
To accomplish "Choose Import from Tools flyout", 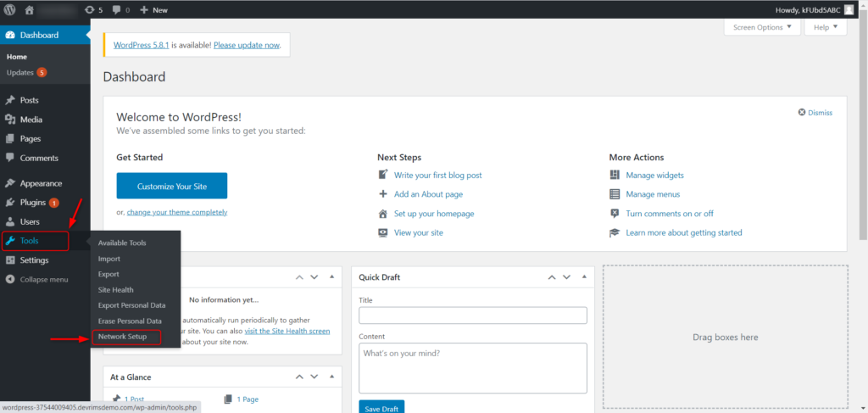I will tap(109, 259).
